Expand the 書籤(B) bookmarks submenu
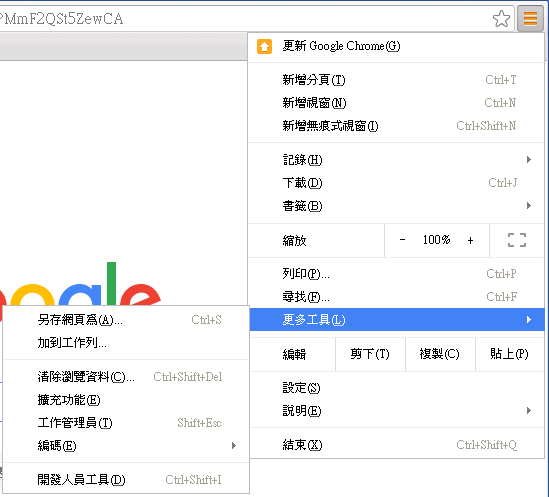549x497 pixels. coord(396,206)
